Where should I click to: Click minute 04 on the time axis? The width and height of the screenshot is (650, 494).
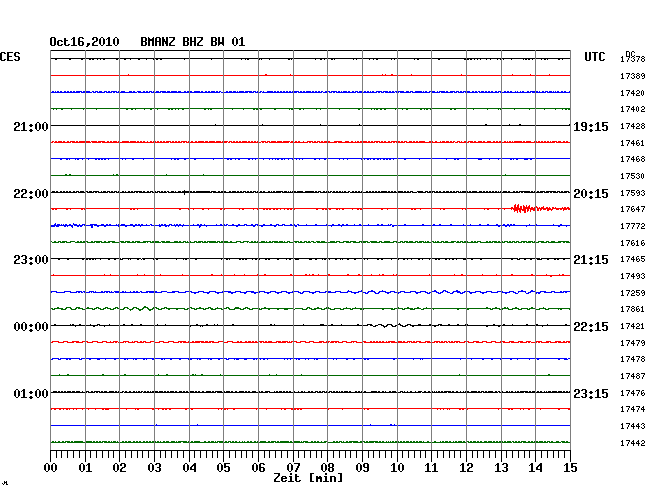[x=189, y=468]
